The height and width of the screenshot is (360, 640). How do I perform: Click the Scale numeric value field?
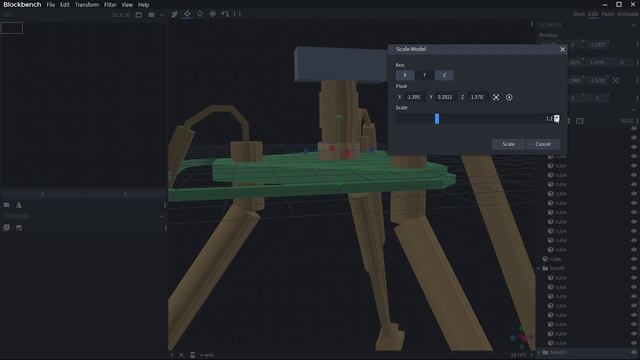tap(549, 119)
